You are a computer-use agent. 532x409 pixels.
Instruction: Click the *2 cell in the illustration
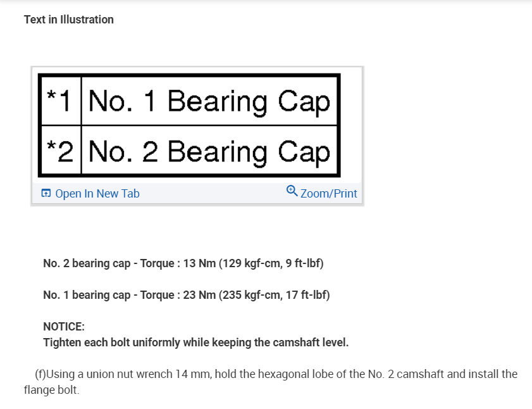[61, 151]
